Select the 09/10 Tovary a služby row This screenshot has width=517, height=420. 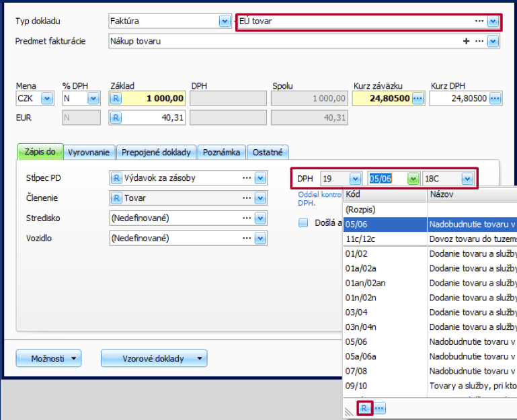[430, 386]
